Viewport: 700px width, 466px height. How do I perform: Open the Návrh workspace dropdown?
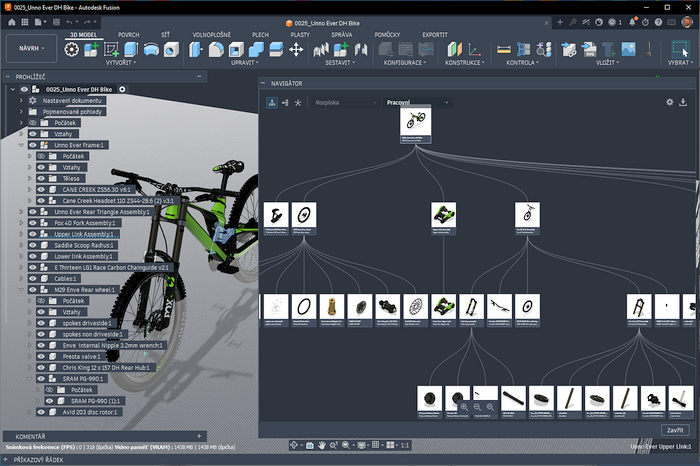[32, 48]
